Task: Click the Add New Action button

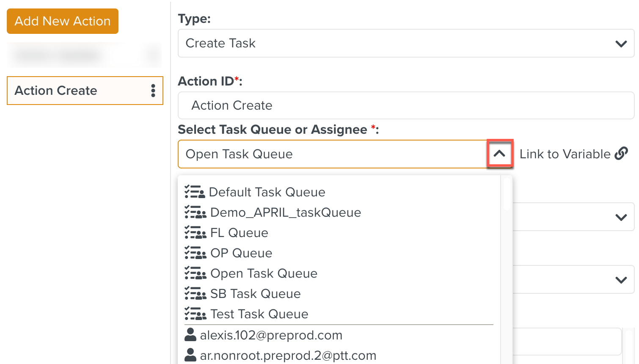Action: click(63, 21)
